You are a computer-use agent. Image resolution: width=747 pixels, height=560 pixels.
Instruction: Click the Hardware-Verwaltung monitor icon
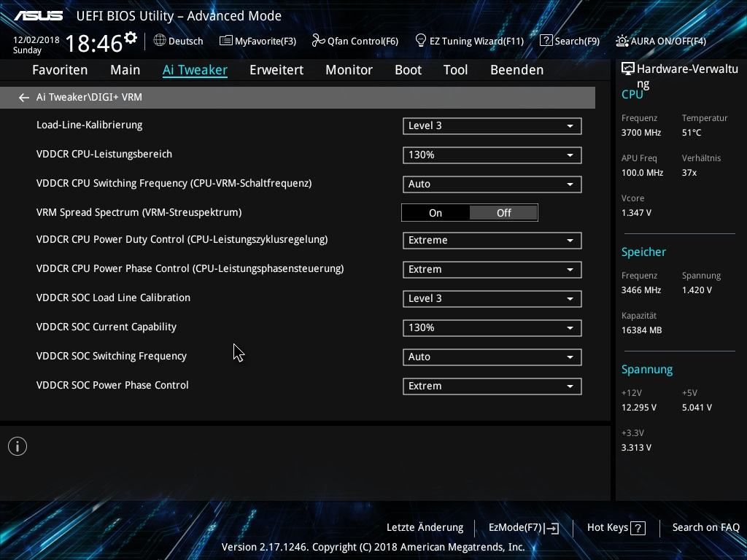628,69
